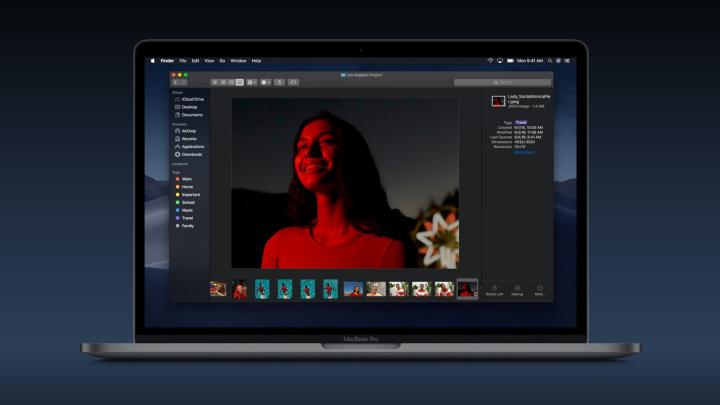Click the menu bar clock Mon 9:41 AM

pos(530,61)
